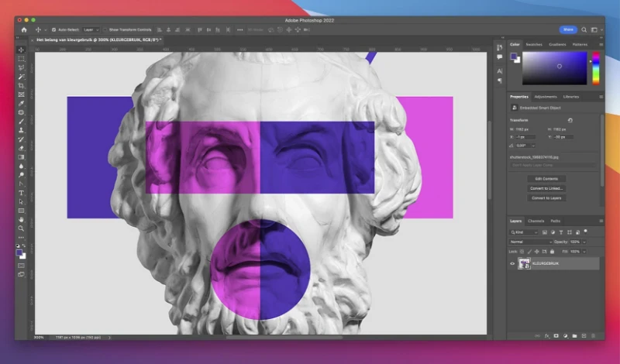Open the Normal blend mode dropdown
The height and width of the screenshot is (364, 620).
[530, 242]
